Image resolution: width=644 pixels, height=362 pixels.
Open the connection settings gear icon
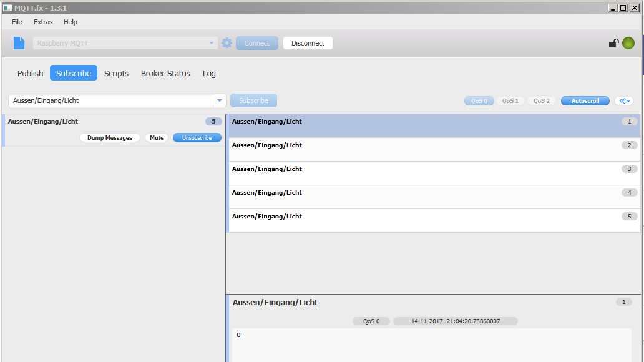click(227, 42)
